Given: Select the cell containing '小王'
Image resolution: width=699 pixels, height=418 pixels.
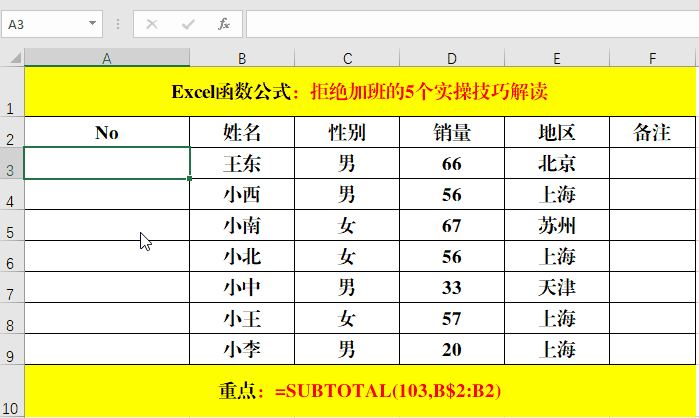Looking at the screenshot, I should click(242, 318).
